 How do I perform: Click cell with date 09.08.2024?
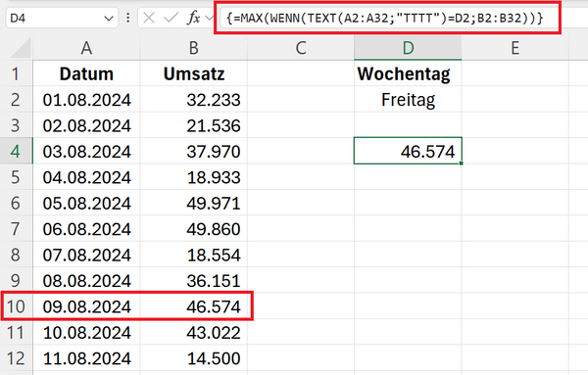tap(86, 306)
